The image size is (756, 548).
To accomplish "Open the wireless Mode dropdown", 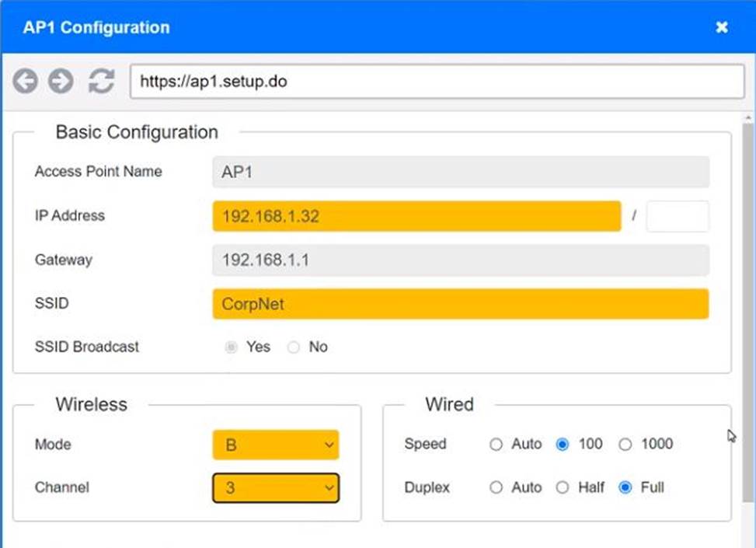I will pos(276,445).
